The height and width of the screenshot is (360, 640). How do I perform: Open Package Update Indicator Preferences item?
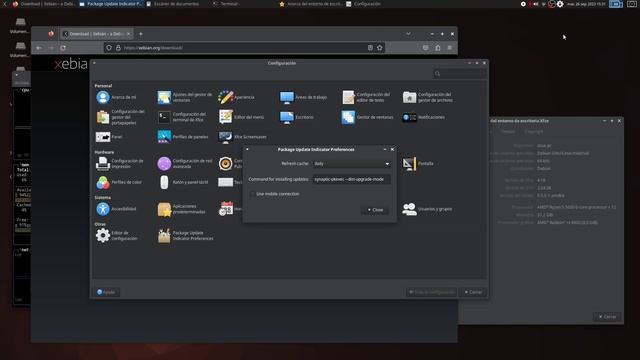[x=185, y=236]
